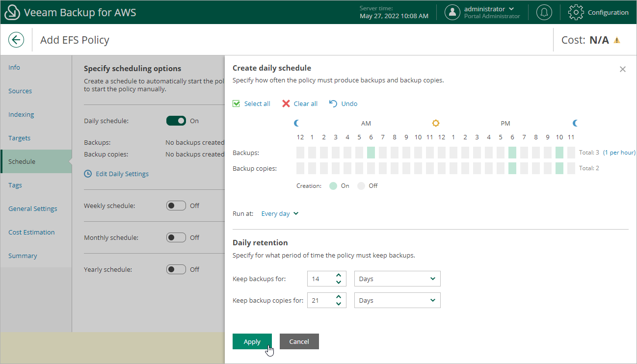Turn off the Daily schedule toggle

[x=177, y=120]
